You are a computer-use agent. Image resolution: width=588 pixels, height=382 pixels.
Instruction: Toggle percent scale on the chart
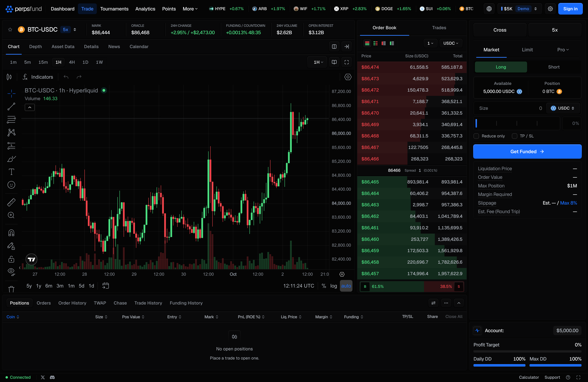(x=324, y=286)
